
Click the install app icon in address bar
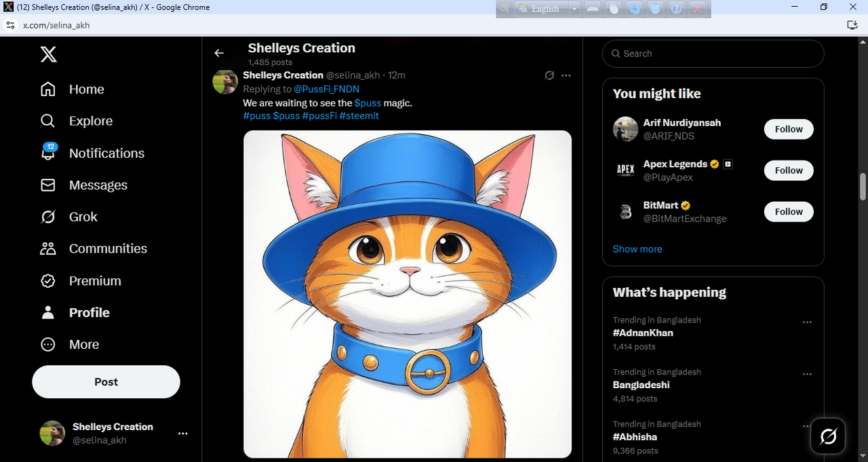[x=852, y=25]
